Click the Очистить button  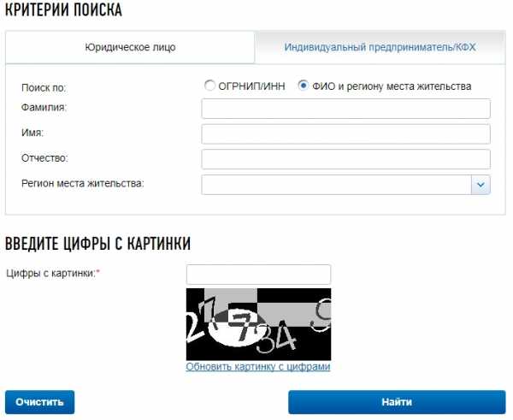(x=39, y=402)
